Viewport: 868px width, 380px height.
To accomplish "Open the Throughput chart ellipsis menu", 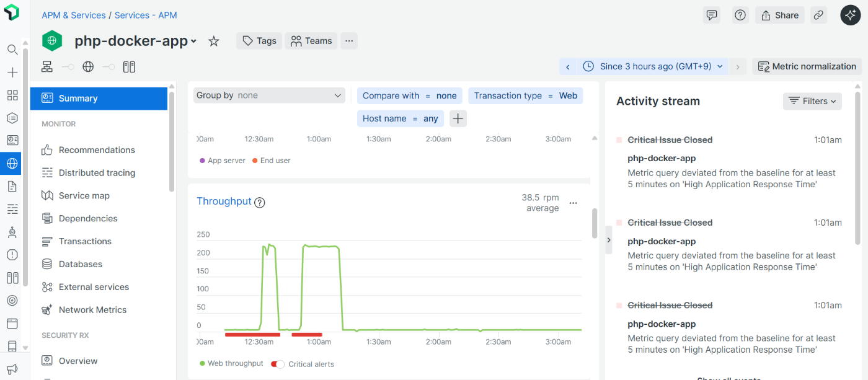I will pos(573,203).
